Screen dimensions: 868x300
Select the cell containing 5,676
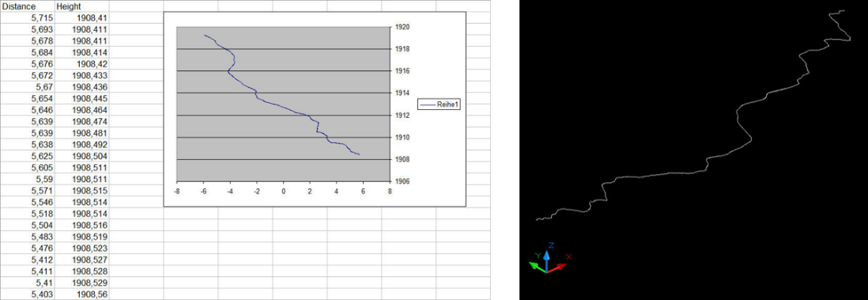[28, 64]
